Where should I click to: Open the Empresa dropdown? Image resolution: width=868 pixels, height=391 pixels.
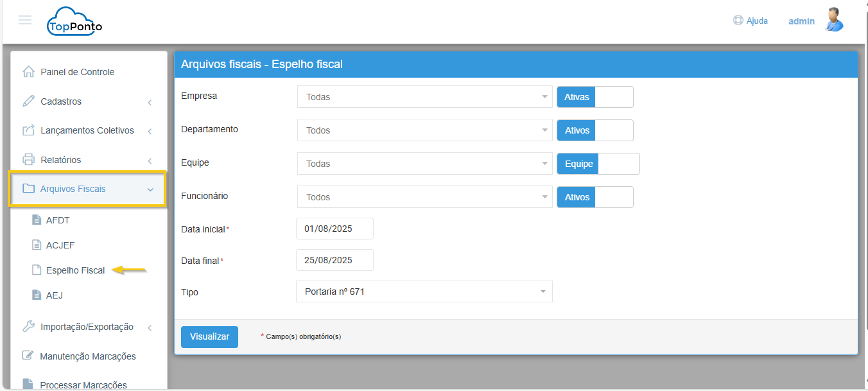pos(424,97)
